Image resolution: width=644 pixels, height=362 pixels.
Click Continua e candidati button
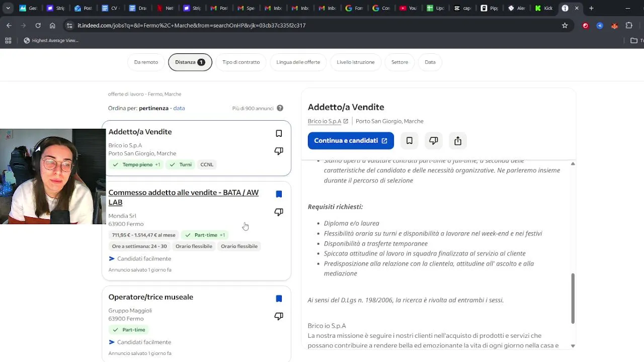tap(351, 141)
